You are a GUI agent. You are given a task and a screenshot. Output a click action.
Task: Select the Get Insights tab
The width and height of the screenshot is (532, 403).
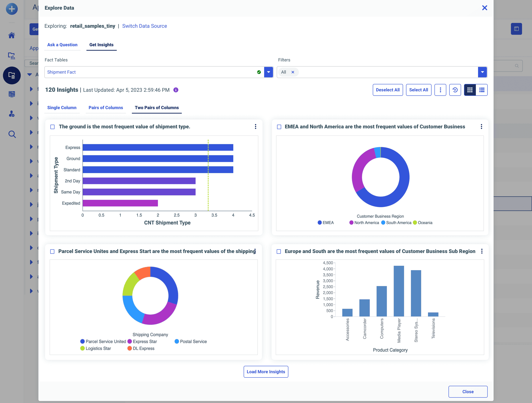point(101,45)
